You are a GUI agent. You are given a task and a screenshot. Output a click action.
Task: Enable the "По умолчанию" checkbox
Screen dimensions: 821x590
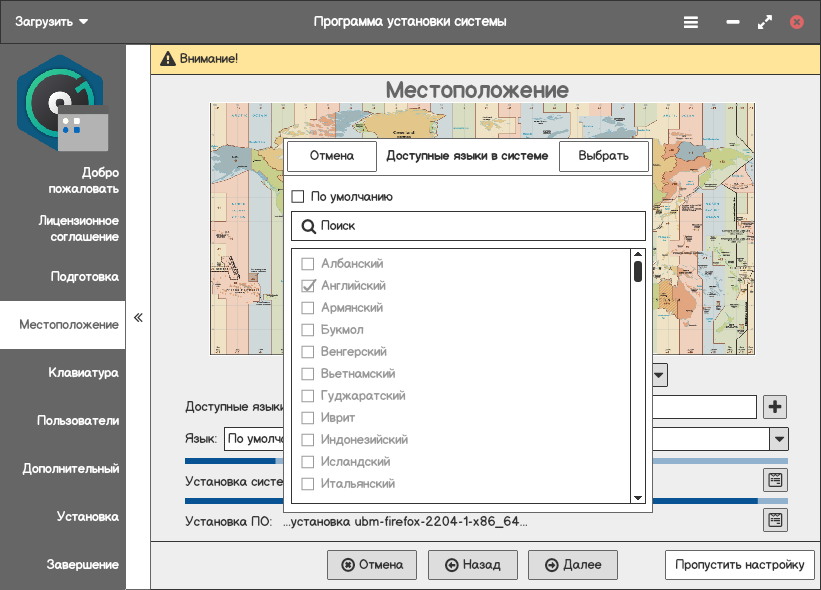tap(298, 197)
